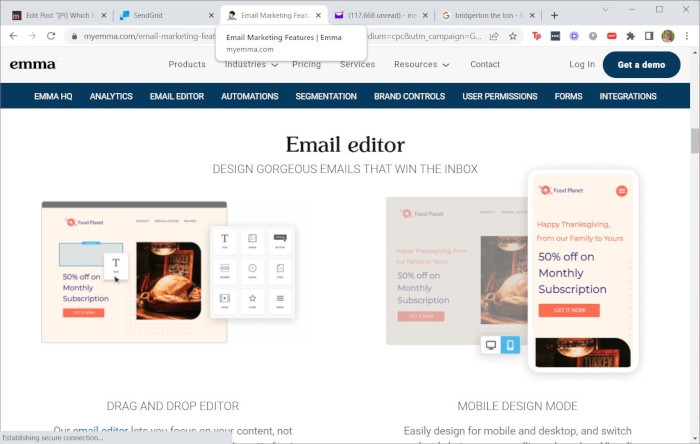Close the Edit Post tab
700x444 pixels.
104,15
